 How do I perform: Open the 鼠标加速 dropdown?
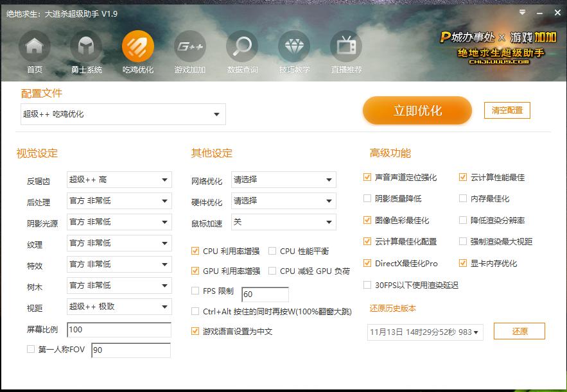tap(283, 222)
